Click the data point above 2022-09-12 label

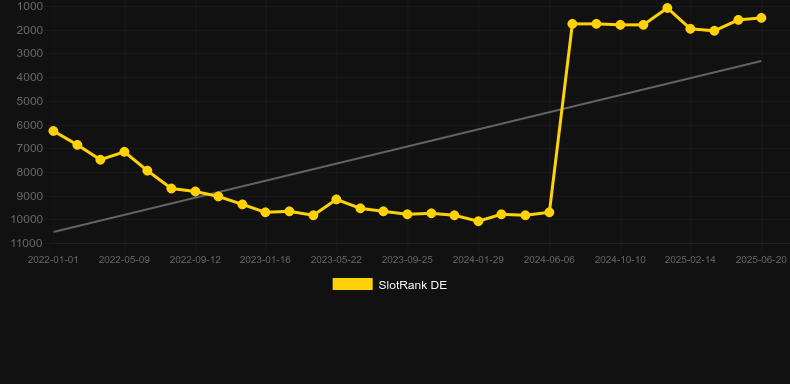coord(195,191)
